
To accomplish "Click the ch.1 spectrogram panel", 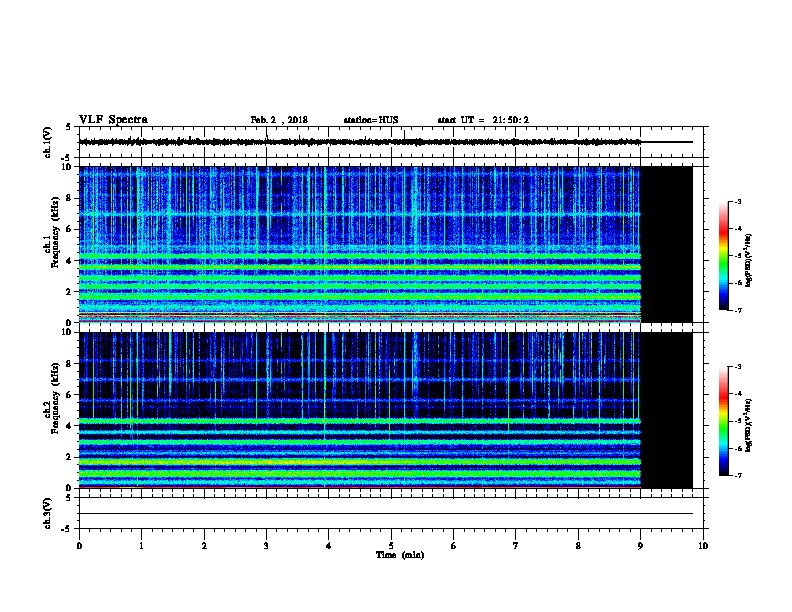I will tap(385, 244).
